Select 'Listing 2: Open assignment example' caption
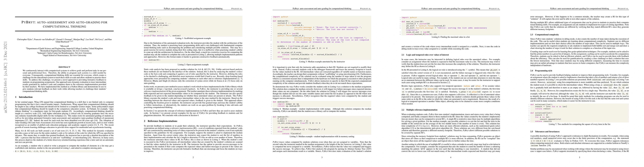 click(x=193, y=65)
